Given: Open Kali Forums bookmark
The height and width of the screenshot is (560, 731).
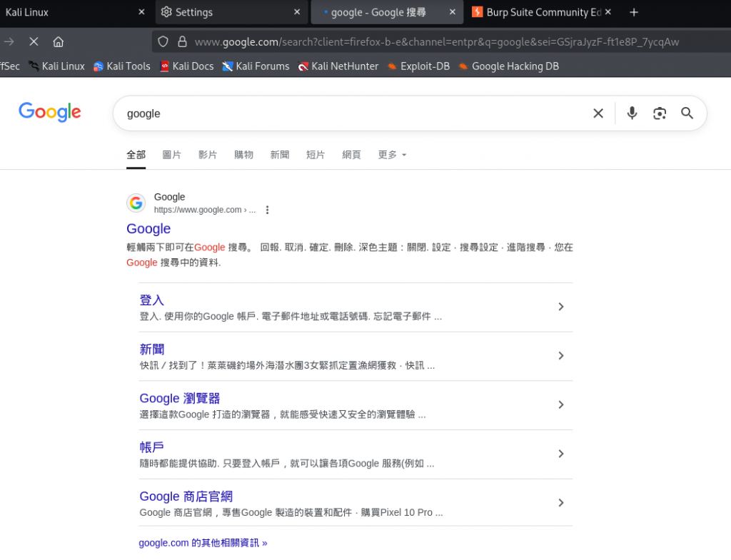Looking at the screenshot, I should (256, 66).
